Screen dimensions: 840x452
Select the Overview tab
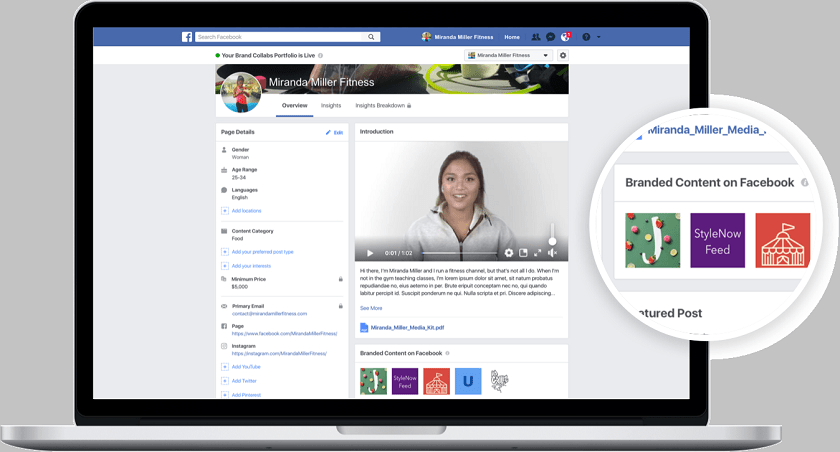[x=294, y=105]
